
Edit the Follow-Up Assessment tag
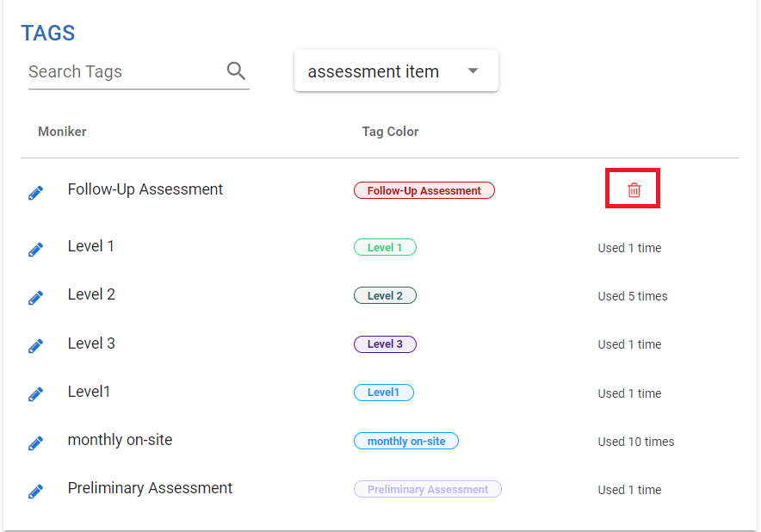[x=35, y=193]
